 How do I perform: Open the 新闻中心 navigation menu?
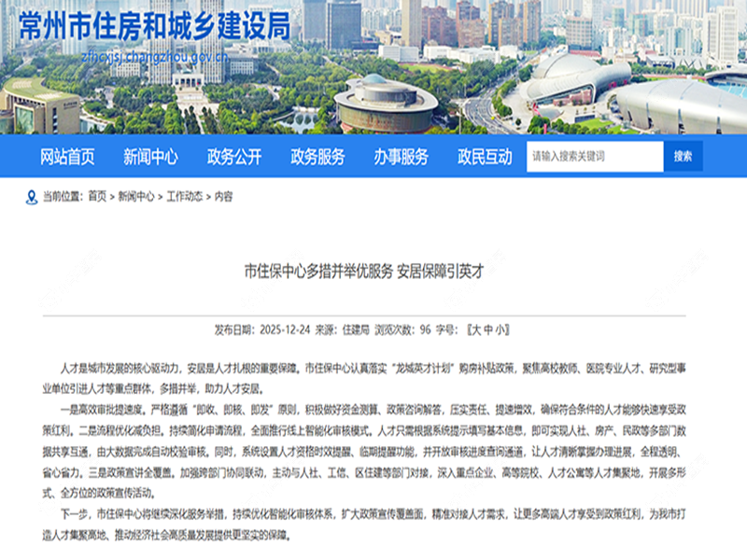(x=150, y=157)
